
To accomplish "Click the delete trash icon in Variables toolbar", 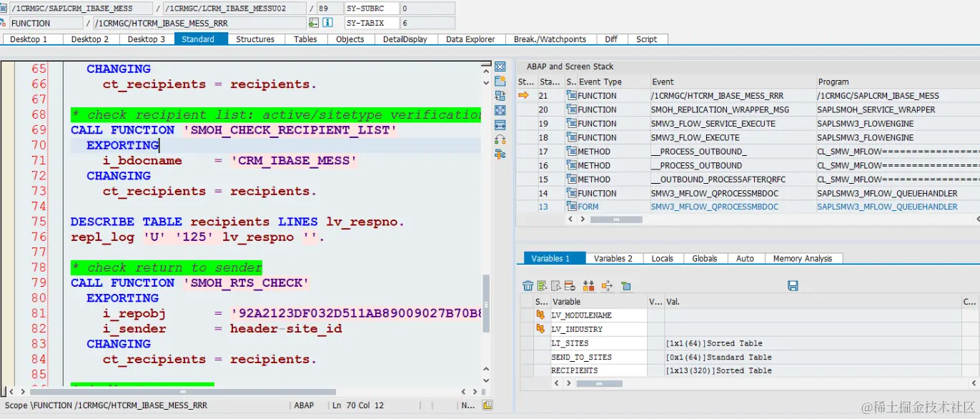I will (x=528, y=286).
